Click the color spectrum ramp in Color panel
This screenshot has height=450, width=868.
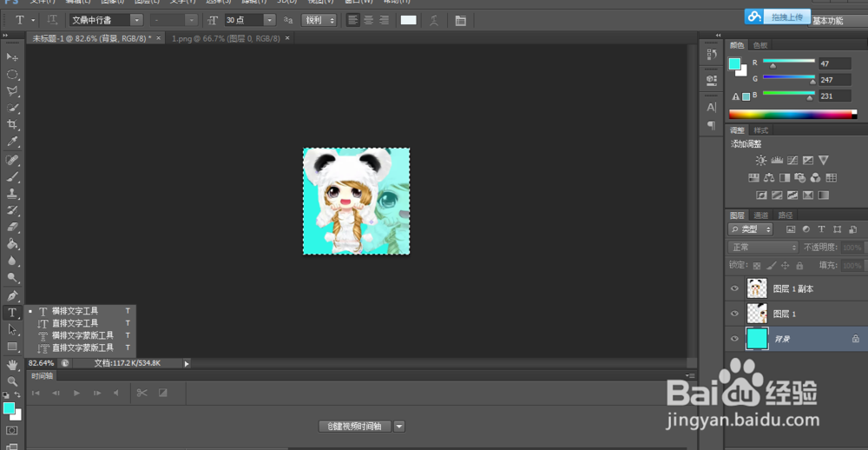(x=792, y=114)
